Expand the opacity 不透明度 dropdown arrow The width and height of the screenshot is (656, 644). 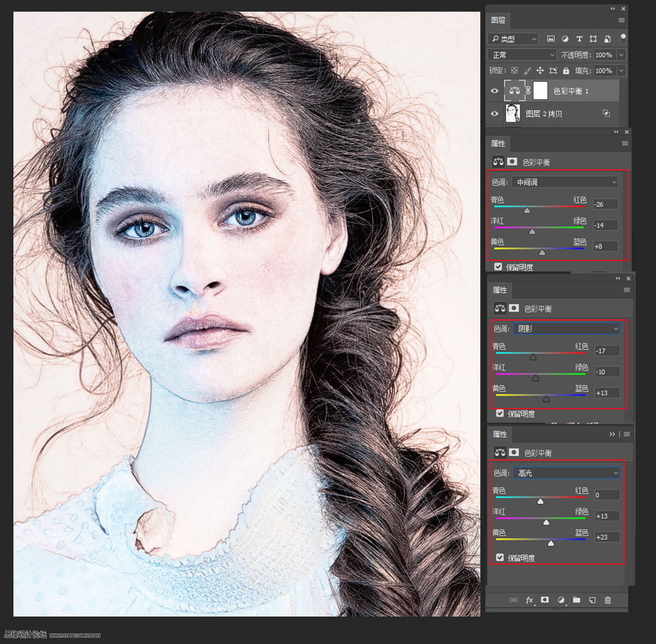pos(621,55)
